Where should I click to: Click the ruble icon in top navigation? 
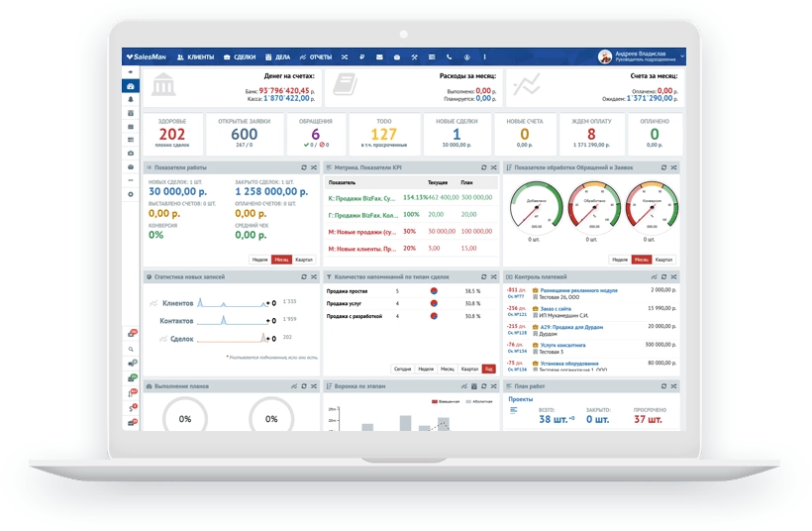[362, 57]
